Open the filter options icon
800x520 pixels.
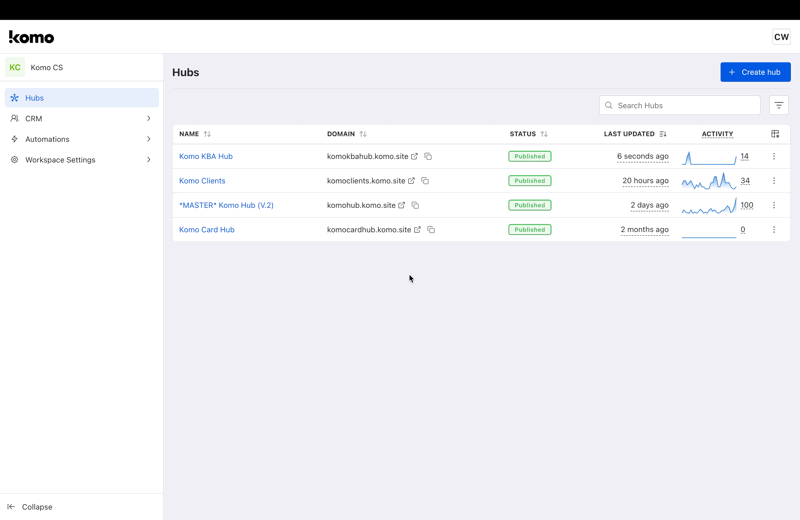point(779,105)
